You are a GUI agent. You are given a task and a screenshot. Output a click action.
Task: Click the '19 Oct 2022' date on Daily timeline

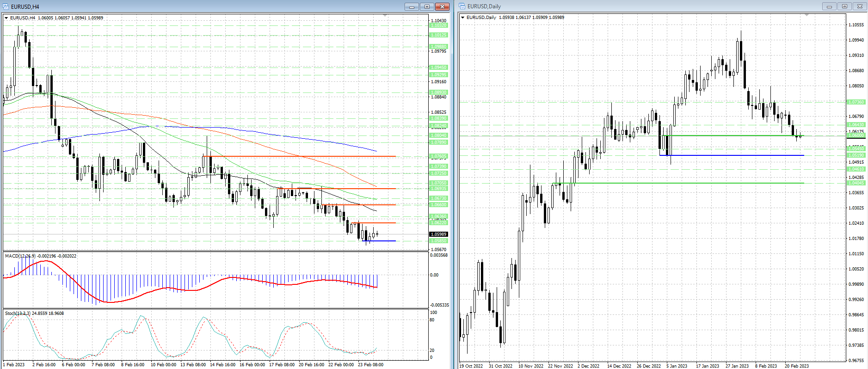pos(472,366)
